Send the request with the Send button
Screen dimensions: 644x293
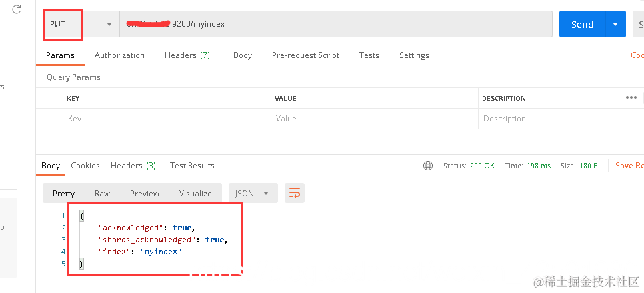(x=583, y=24)
